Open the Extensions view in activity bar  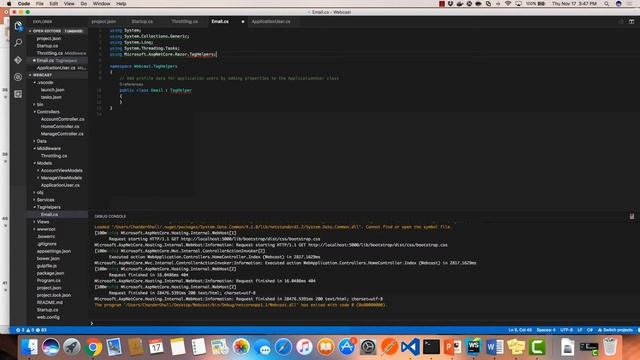(18, 94)
